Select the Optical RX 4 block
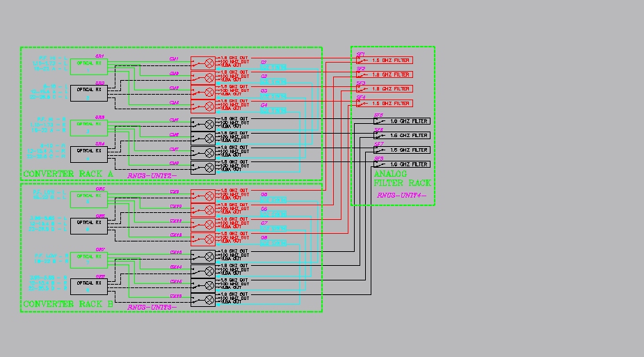Viewport: 644px width, 357px height. point(89,154)
